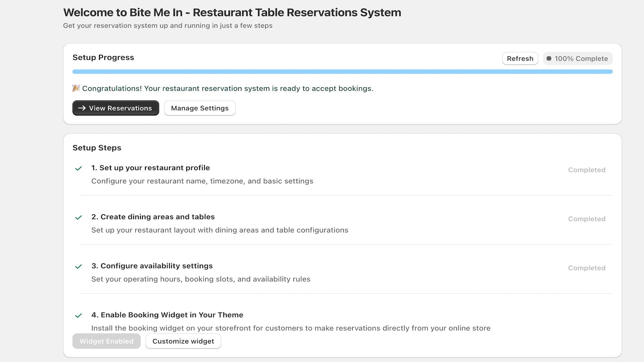The width and height of the screenshot is (644, 362).
Task: Click the Manage Settings button
Action: coord(200,108)
